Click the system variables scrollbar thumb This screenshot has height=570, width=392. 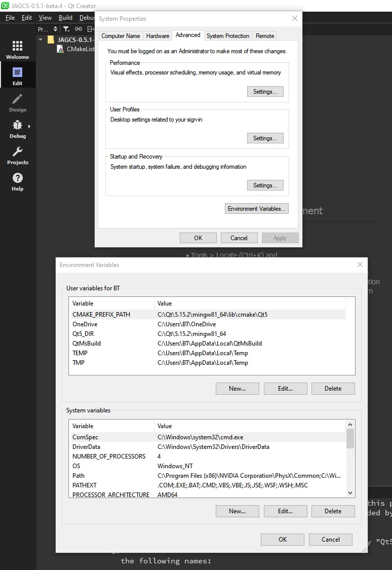click(x=350, y=438)
